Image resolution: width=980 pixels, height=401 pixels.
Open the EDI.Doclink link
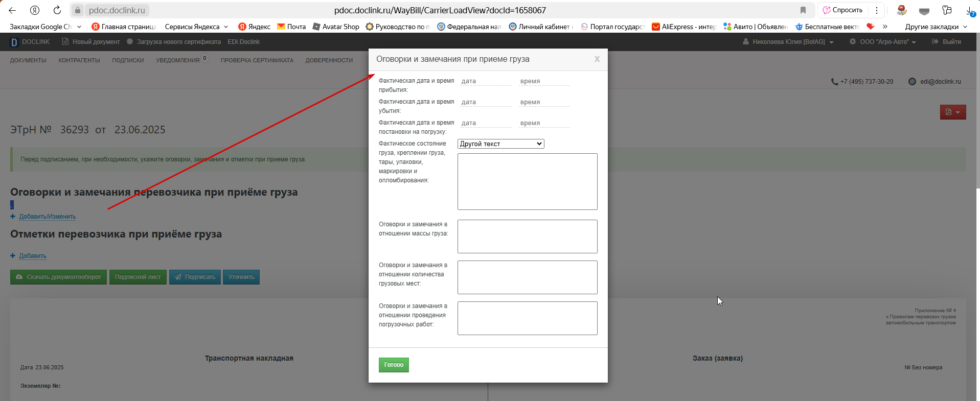pos(244,42)
